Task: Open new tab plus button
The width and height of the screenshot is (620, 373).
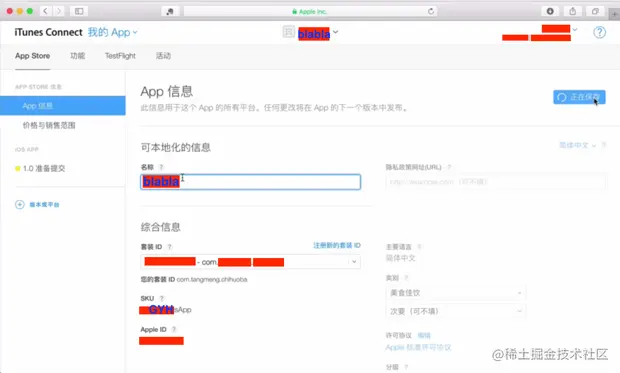Action: click(x=614, y=14)
